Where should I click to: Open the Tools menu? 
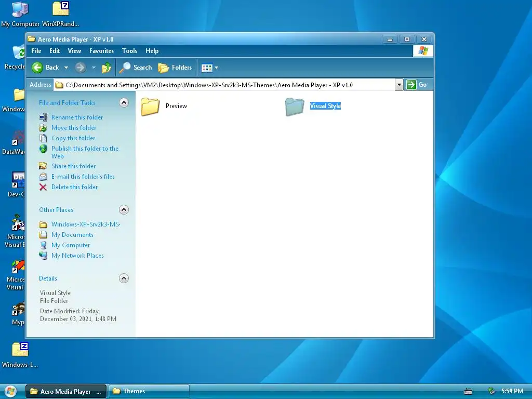(x=129, y=51)
